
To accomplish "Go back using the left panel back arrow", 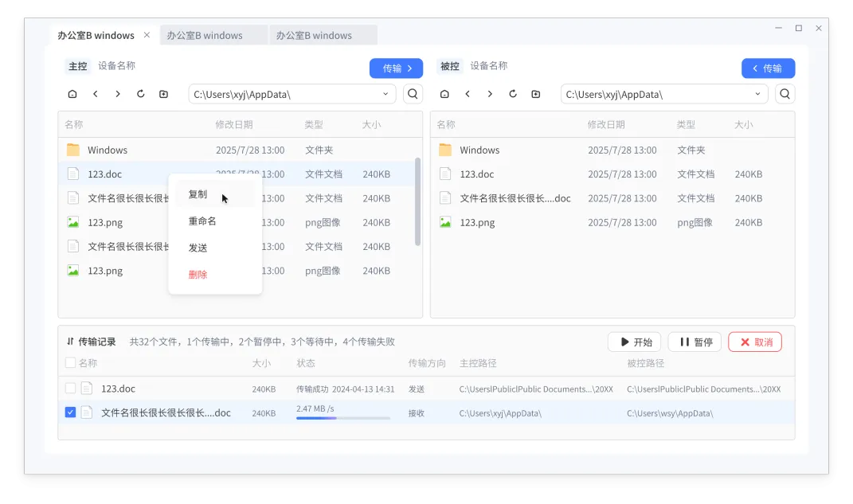I will click(x=96, y=93).
